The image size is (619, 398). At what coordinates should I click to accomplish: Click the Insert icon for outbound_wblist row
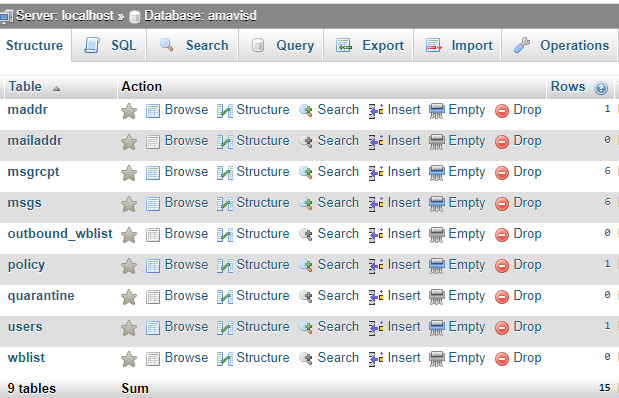pos(376,235)
